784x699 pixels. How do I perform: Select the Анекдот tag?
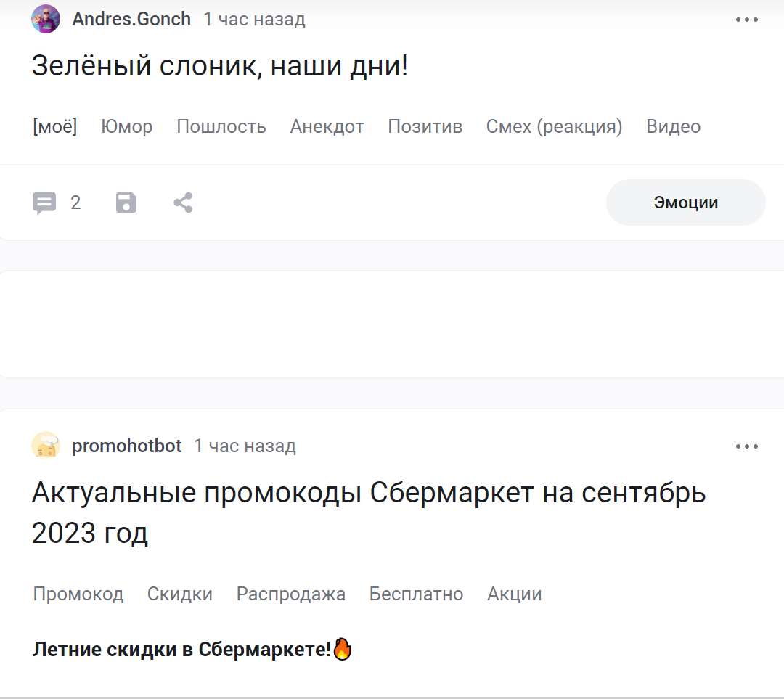pos(327,126)
